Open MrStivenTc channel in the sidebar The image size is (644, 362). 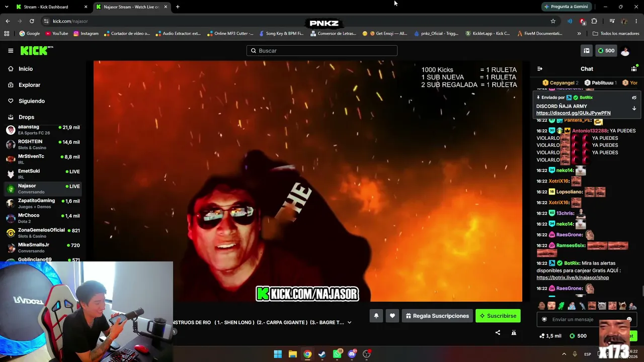[x=43, y=159]
